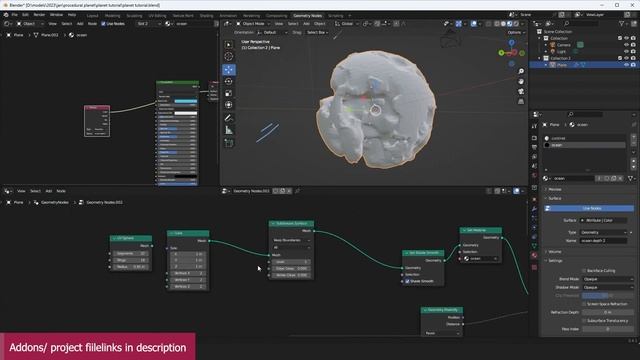Open the Object Mode dropdown in viewport header
640x360 pixels.
point(253,24)
